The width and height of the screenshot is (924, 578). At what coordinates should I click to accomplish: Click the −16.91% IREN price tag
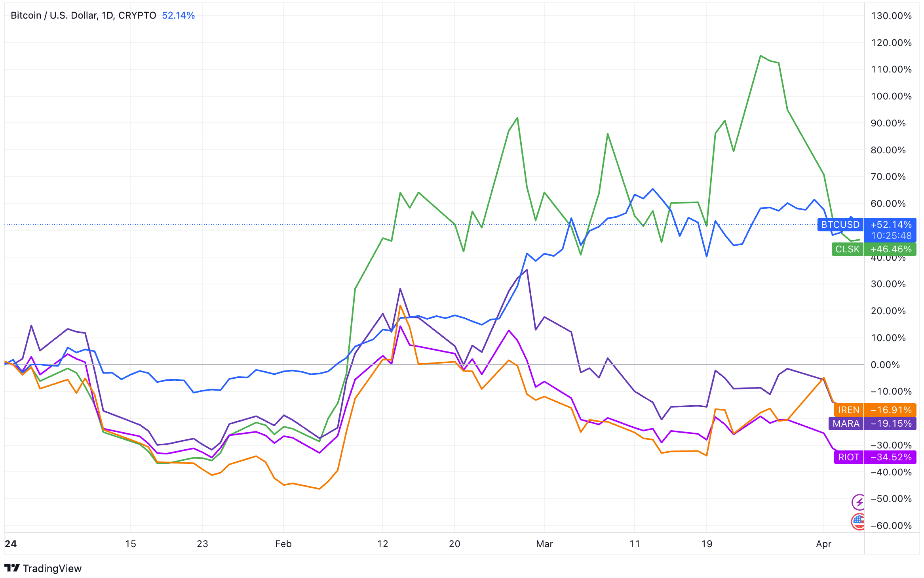[891, 410]
